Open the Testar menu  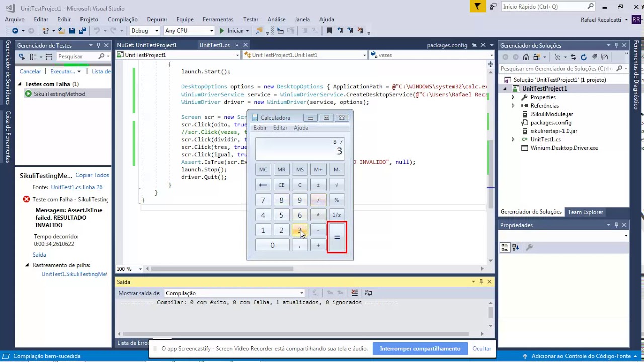click(251, 19)
